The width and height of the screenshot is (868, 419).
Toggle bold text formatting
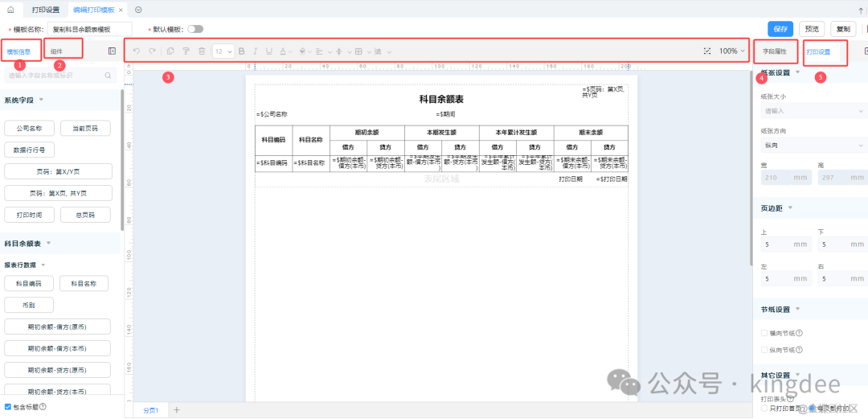coord(242,51)
